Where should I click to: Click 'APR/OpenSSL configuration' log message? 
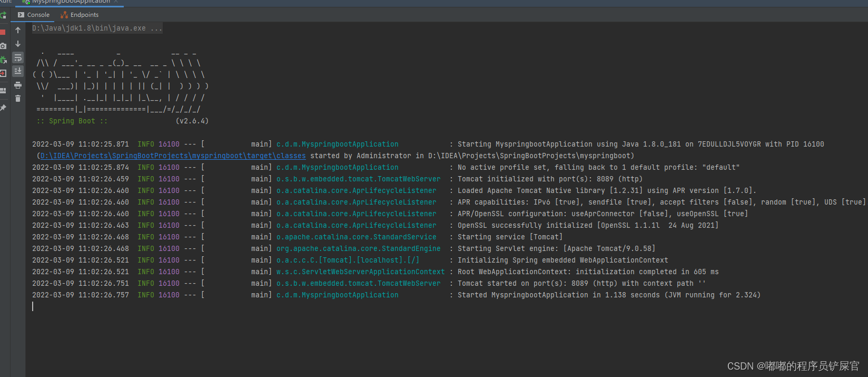(603, 214)
